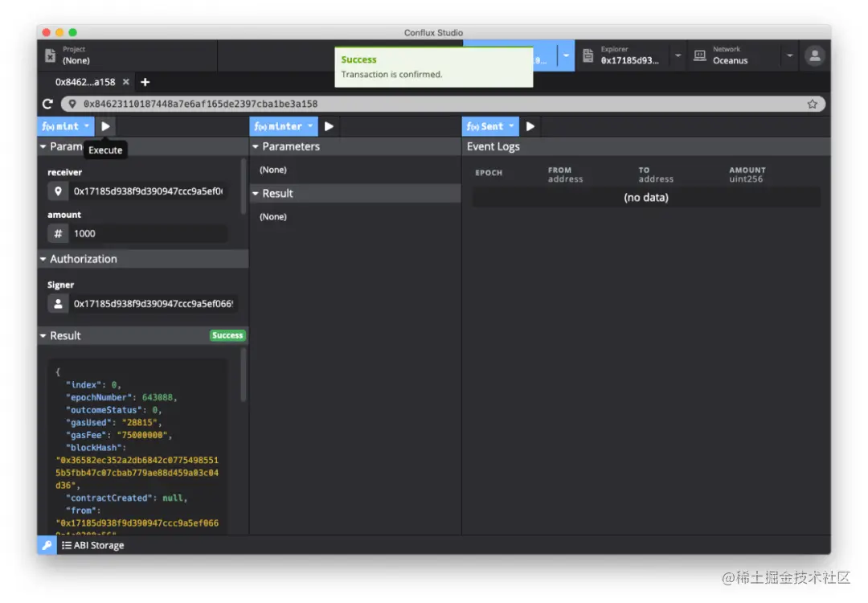
Task: Open the minter function dropdown
Action: pos(284,126)
